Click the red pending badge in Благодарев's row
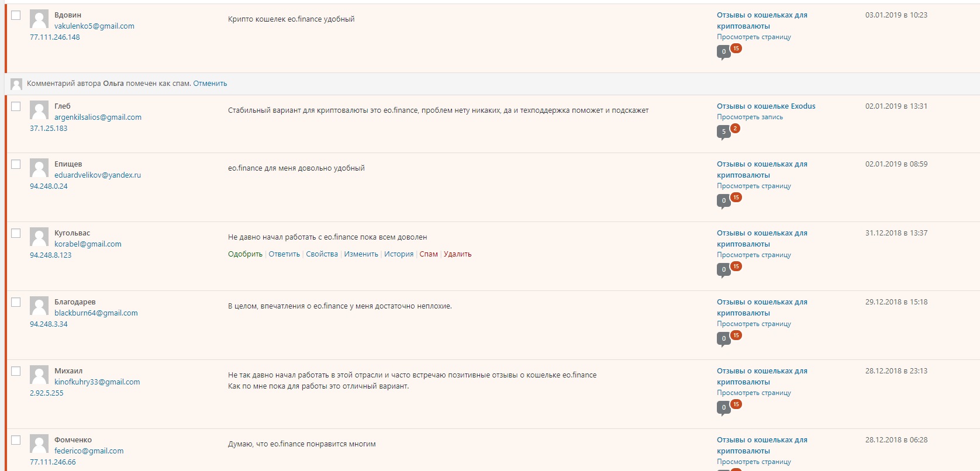The height and width of the screenshot is (471, 980). (736, 335)
